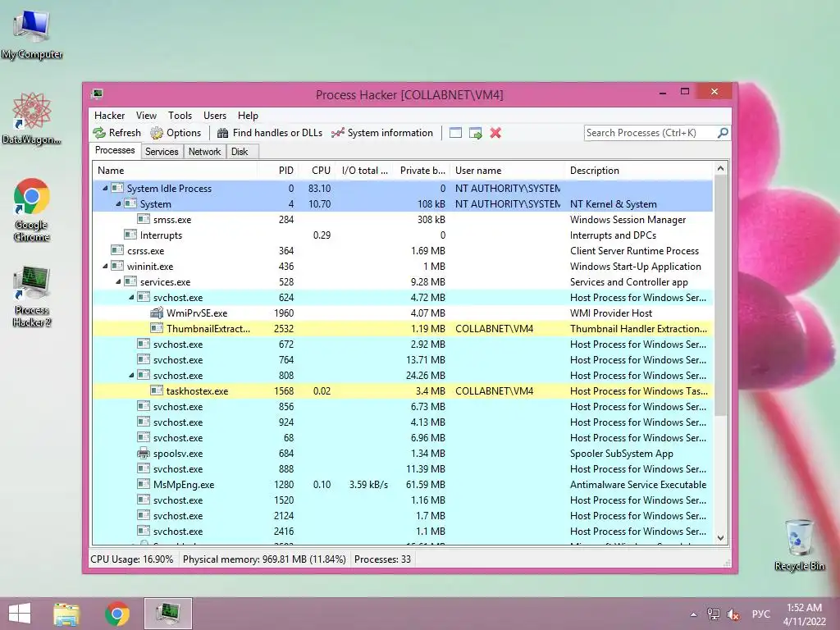Image resolution: width=840 pixels, height=630 pixels.
Task: Select the spoolsv.exe printer icon
Action: [144, 453]
